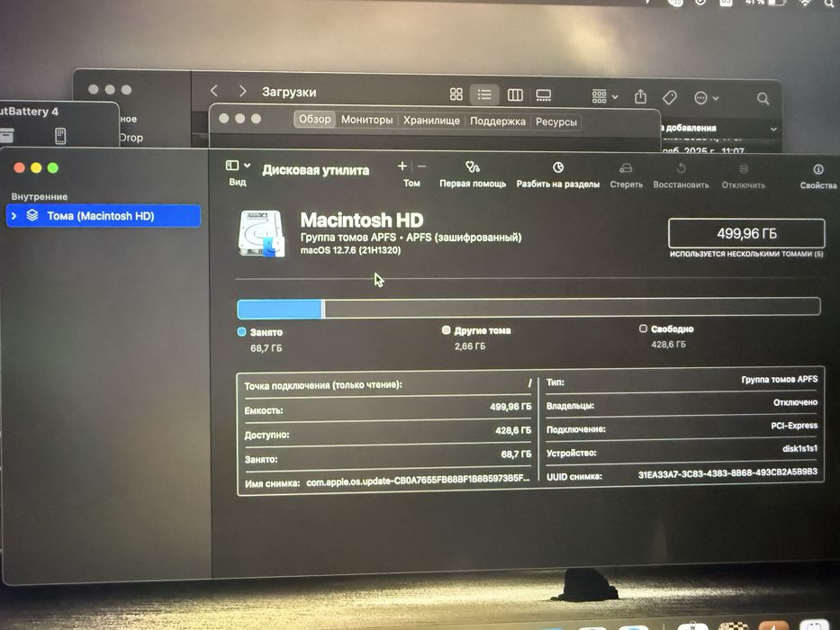
Task: Click the 499,96 ГБ capacity box
Action: click(x=746, y=234)
